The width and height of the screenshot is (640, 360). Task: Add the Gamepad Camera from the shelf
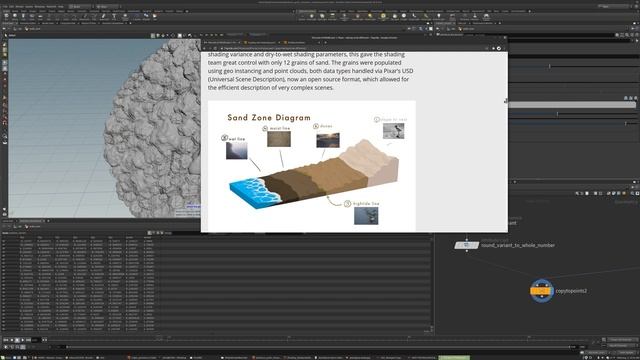point(486,17)
